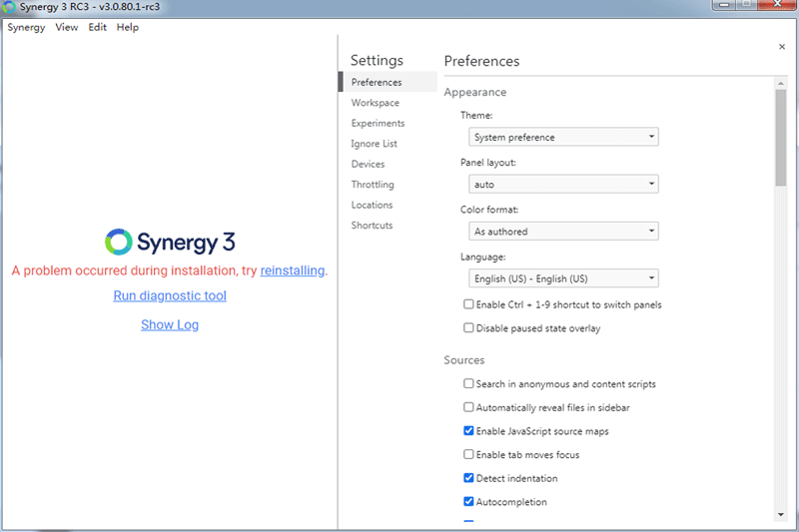Close the Settings panel with X
This screenshot has width=799, height=532.
click(x=782, y=47)
